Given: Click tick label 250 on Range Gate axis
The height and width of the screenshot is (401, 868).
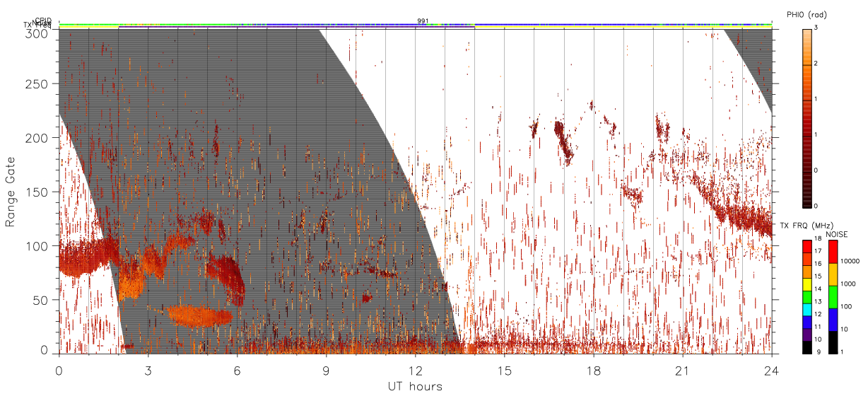Looking at the screenshot, I should click(37, 84).
